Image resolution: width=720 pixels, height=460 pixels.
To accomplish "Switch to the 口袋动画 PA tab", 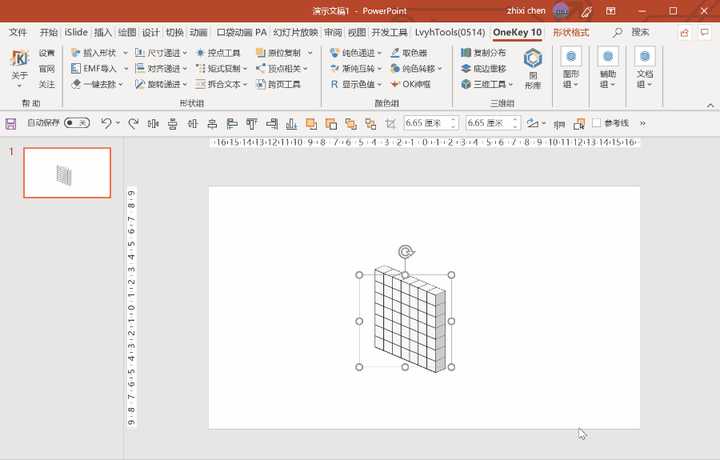I will coord(242,32).
